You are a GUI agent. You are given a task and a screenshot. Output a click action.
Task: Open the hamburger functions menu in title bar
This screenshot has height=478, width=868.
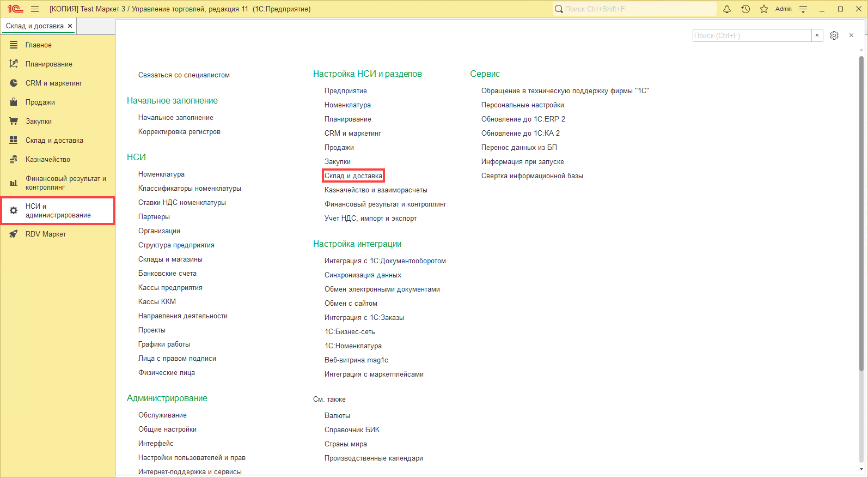pos(35,9)
